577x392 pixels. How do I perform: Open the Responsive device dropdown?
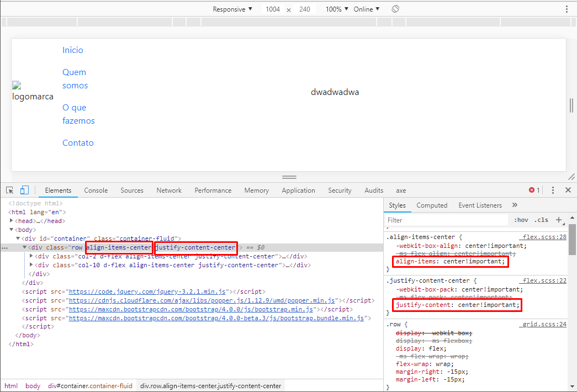pos(232,9)
